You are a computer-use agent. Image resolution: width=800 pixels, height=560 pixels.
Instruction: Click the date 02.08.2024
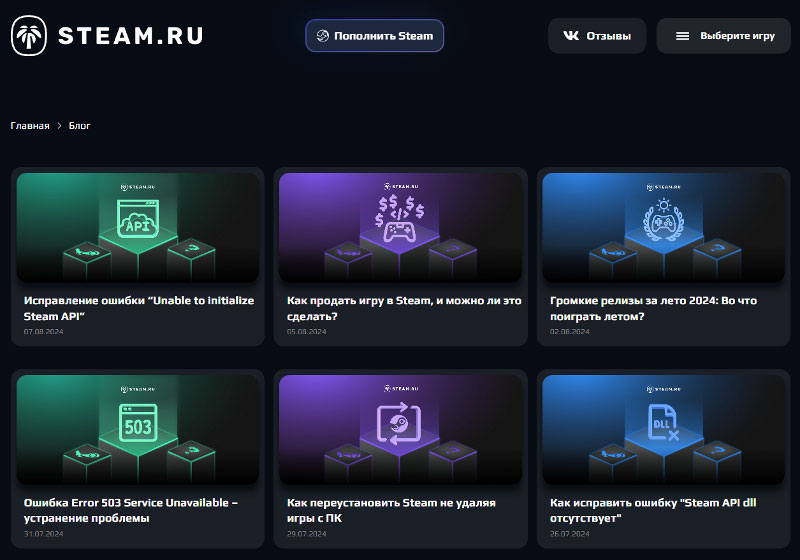570,332
